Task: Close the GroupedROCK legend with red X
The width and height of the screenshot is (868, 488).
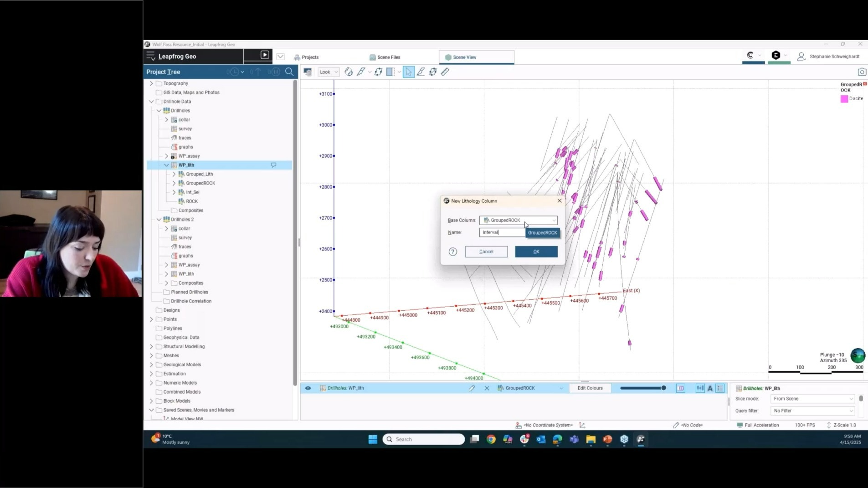Action: tap(865, 84)
